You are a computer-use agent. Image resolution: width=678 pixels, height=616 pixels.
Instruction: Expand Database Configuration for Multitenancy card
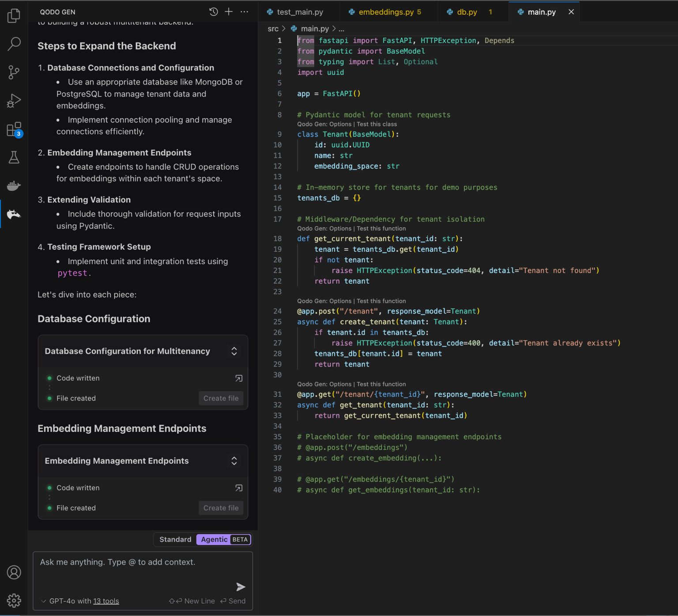(234, 351)
